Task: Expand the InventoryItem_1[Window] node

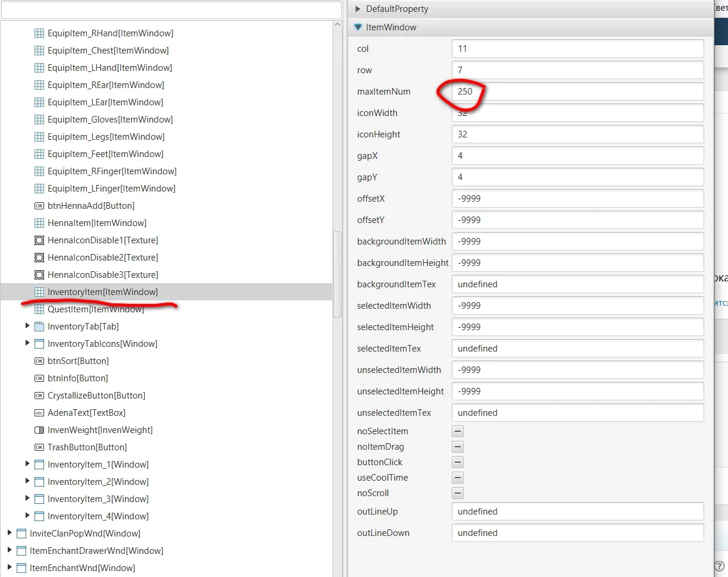Action: (27, 464)
